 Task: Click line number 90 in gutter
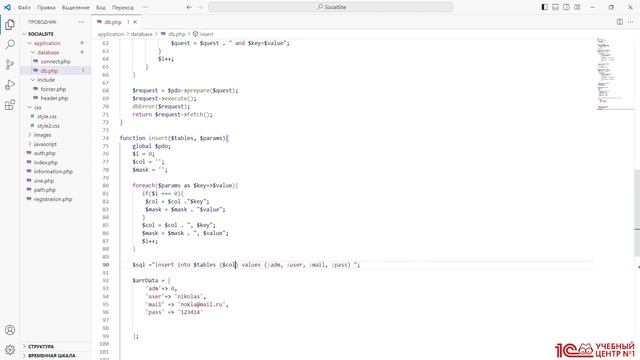pos(105,265)
